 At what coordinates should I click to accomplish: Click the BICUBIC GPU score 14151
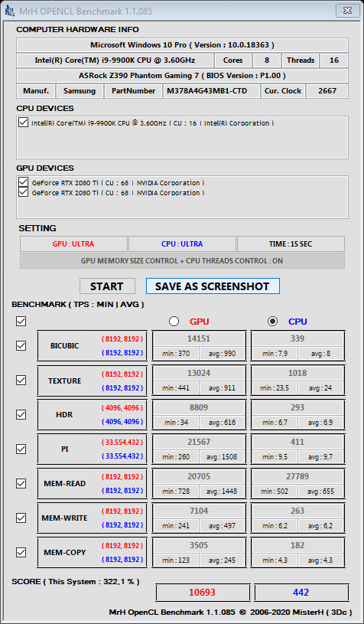[x=199, y=338]
